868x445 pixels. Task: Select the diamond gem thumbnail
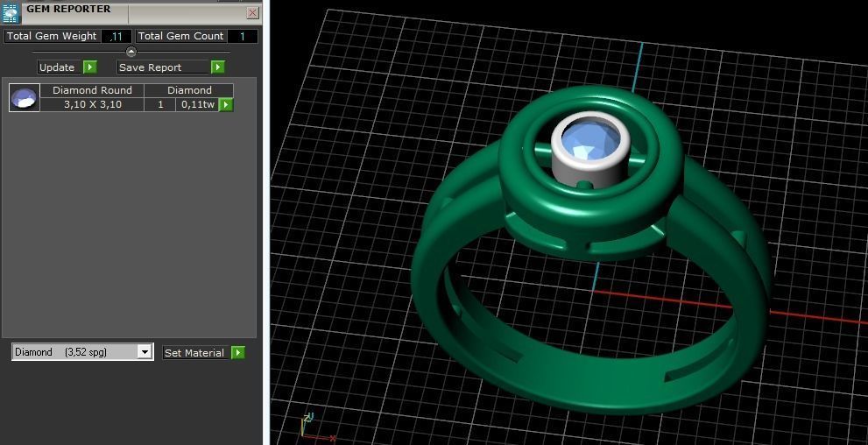click(x=25, y=98)
